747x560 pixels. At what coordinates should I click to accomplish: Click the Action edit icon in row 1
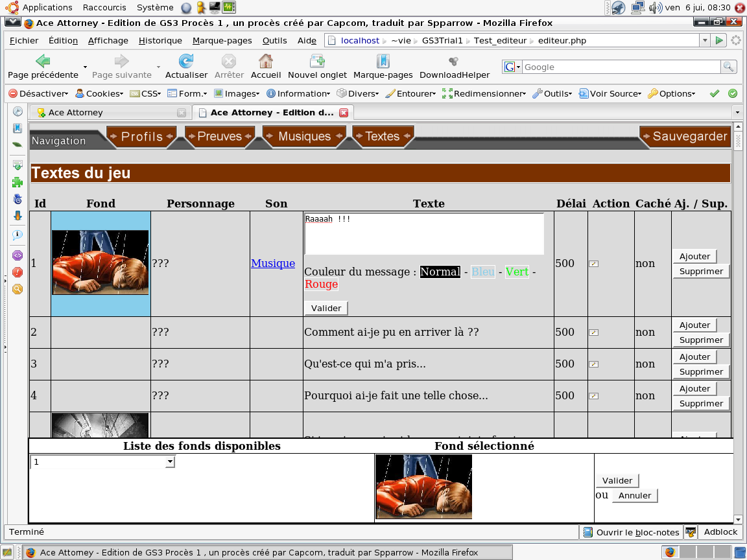pos(593,263)
